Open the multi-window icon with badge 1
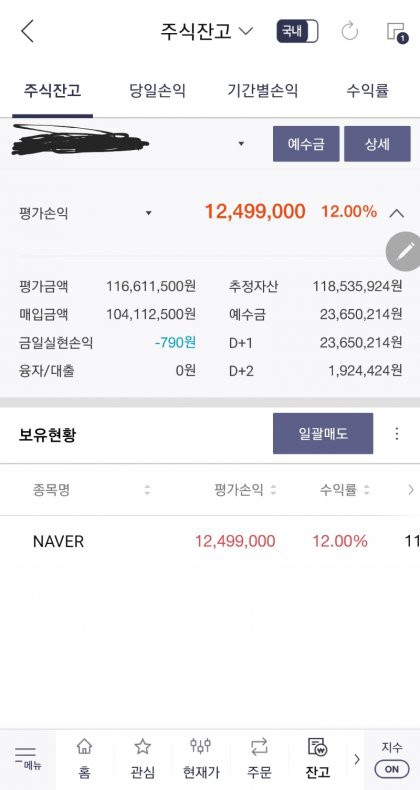 397,32
